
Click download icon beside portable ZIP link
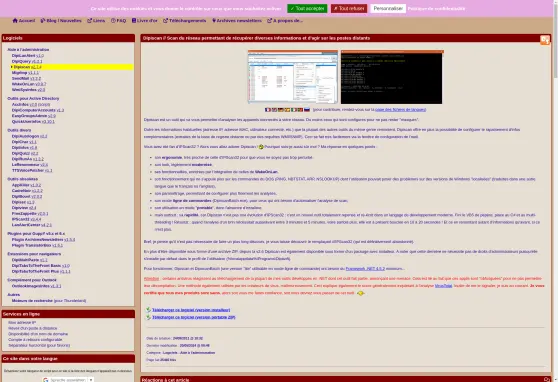click(148, 317)
